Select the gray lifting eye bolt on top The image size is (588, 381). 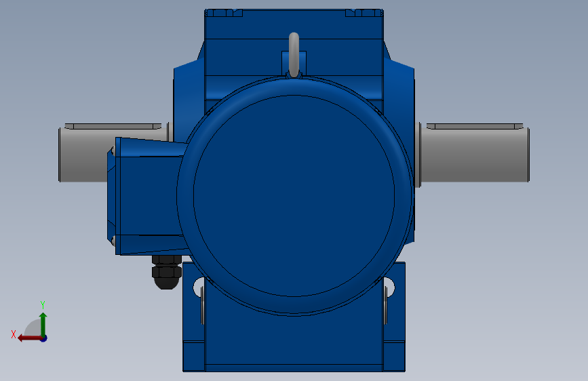[294, 55]
